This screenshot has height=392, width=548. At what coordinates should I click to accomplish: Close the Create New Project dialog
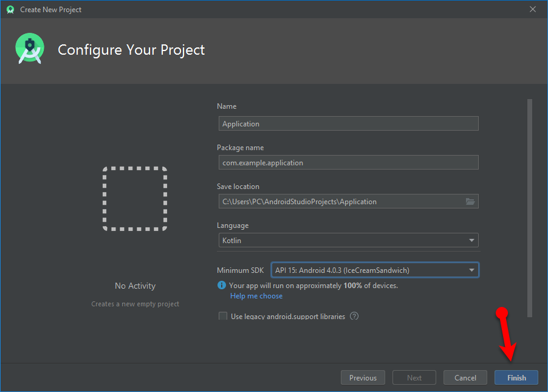coord(533,9)
